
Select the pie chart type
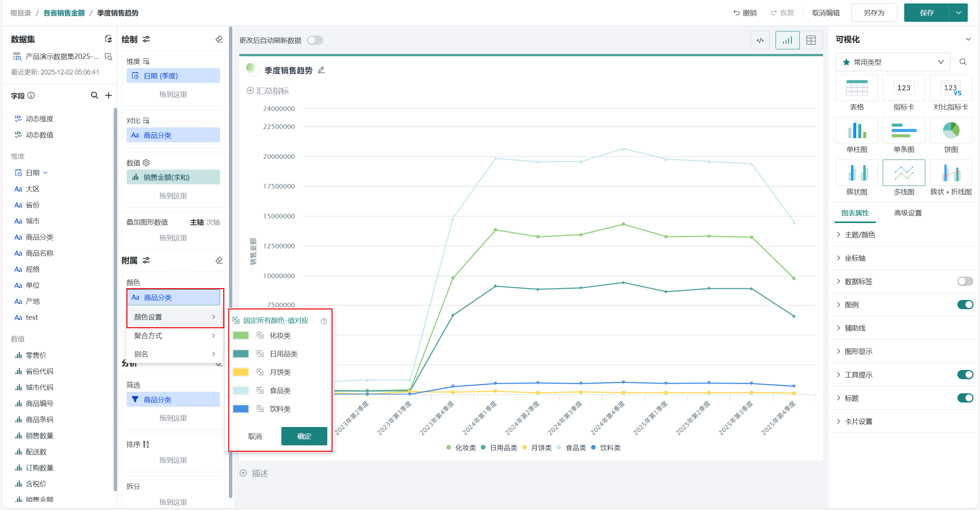pyautogui.click(x=951, y=130)
